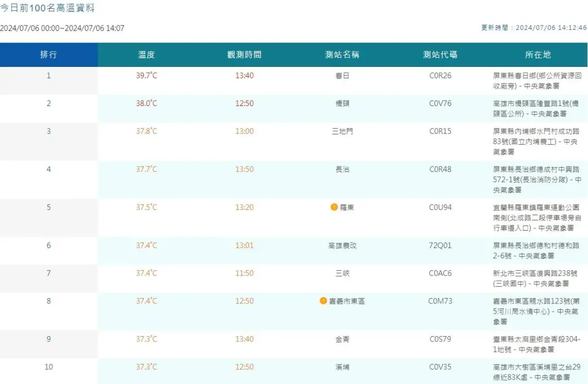Select the 39.7°C temperature cell
The height and width of the screenshot is (384, 588).
click(x=146, y=76)
